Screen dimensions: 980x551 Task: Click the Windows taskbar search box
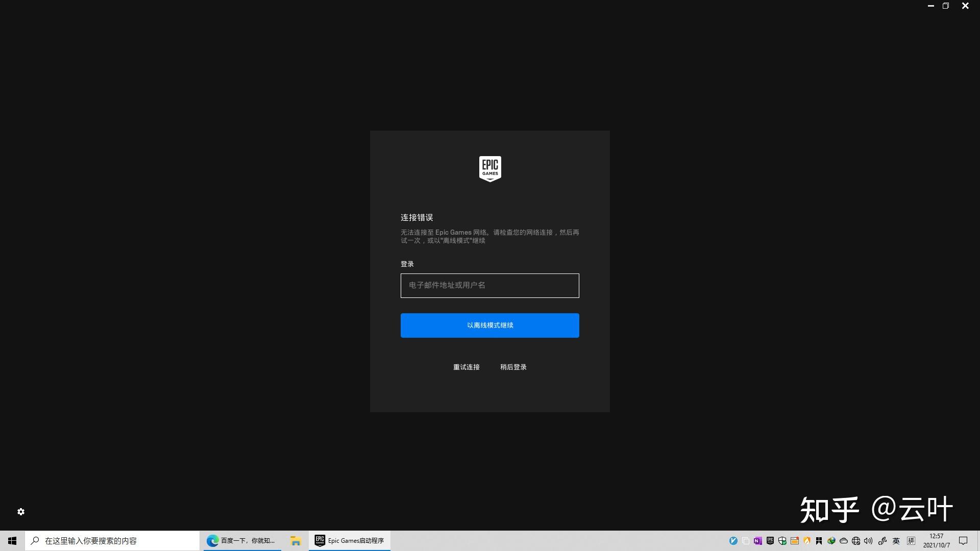coord(112,541)
